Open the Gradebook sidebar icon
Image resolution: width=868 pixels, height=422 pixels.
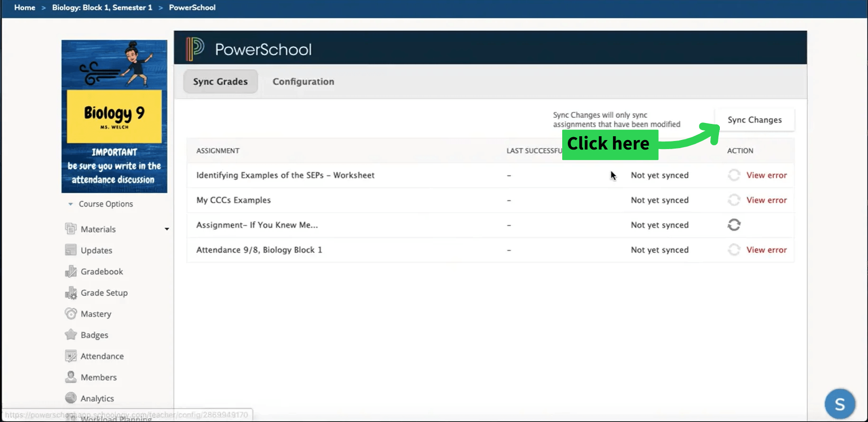click(x=71, y=272)
